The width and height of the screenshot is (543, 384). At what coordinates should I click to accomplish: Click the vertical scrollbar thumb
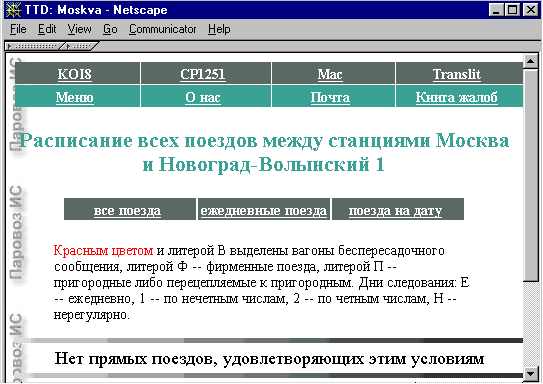531,175
